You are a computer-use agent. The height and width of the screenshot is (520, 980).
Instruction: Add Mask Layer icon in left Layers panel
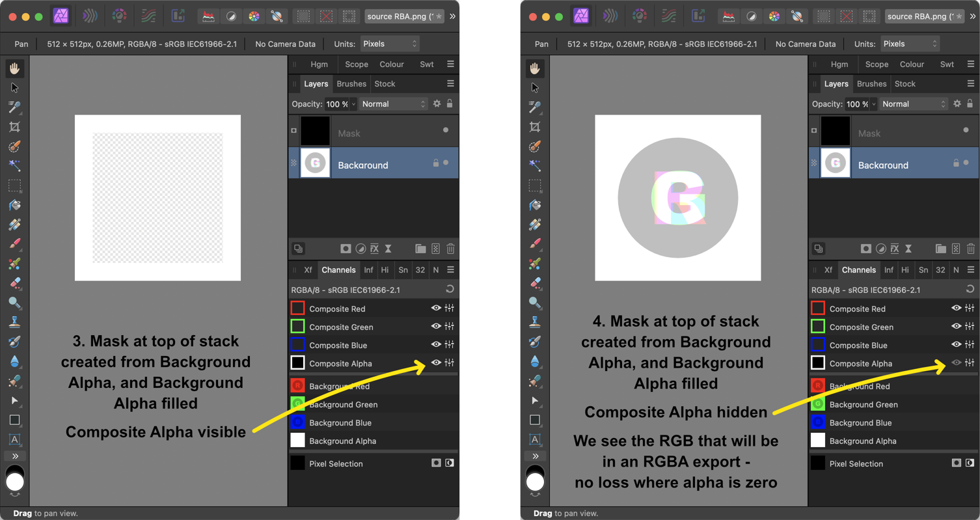[346, 249]
